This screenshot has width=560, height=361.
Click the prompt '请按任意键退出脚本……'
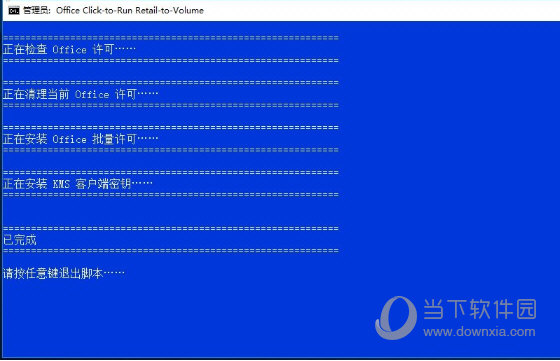click(x=64, y=274)
